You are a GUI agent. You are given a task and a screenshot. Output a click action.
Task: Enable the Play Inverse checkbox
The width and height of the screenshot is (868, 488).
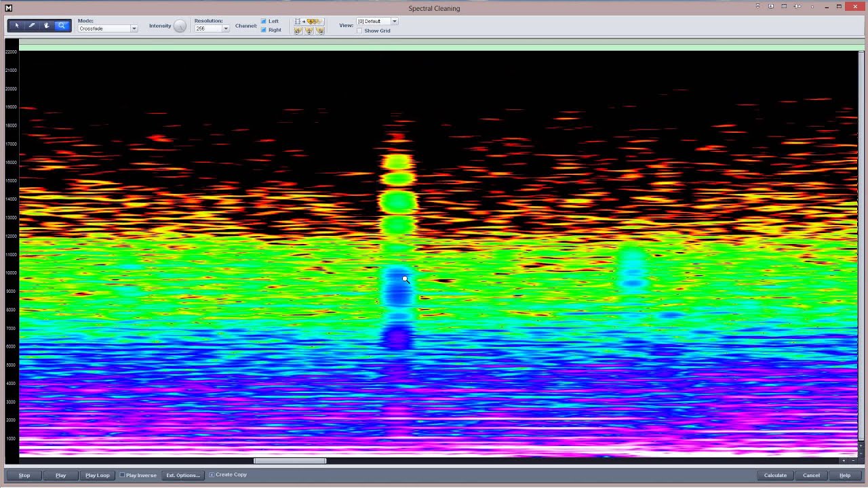tap(123, 475)
